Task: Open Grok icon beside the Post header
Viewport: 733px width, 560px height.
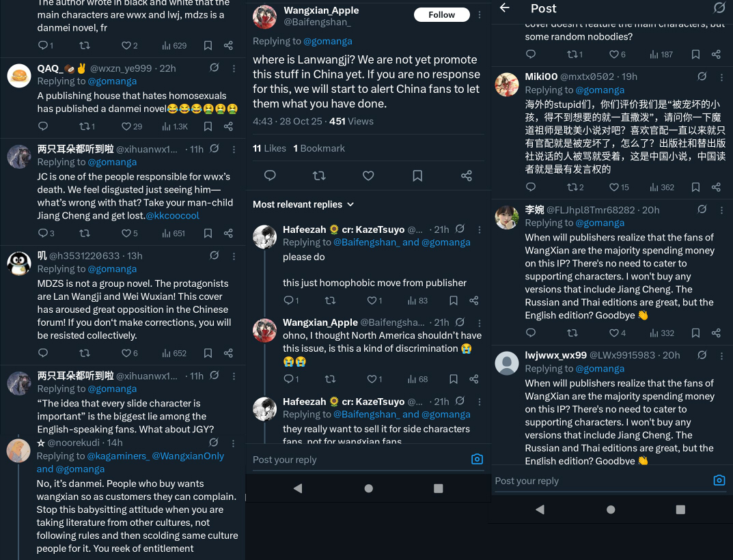Action: point(719,8)
